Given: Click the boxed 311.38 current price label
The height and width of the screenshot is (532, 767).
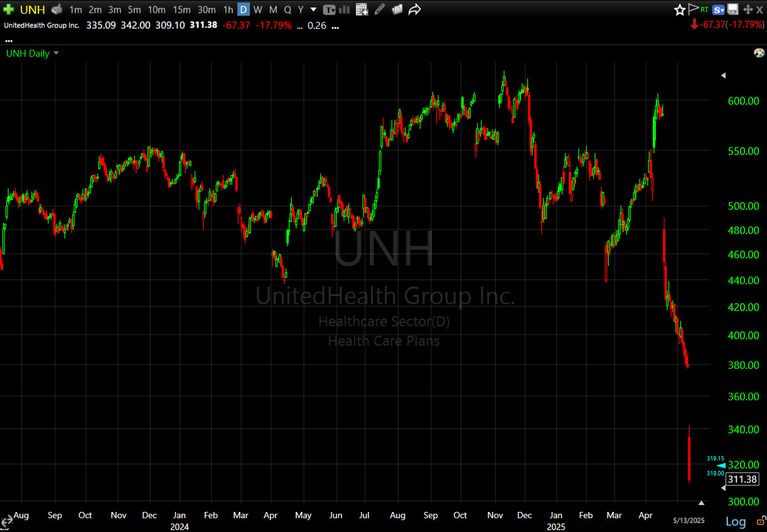Looking at the screenshot, I should pyautogui.click(x=743, y=479).
